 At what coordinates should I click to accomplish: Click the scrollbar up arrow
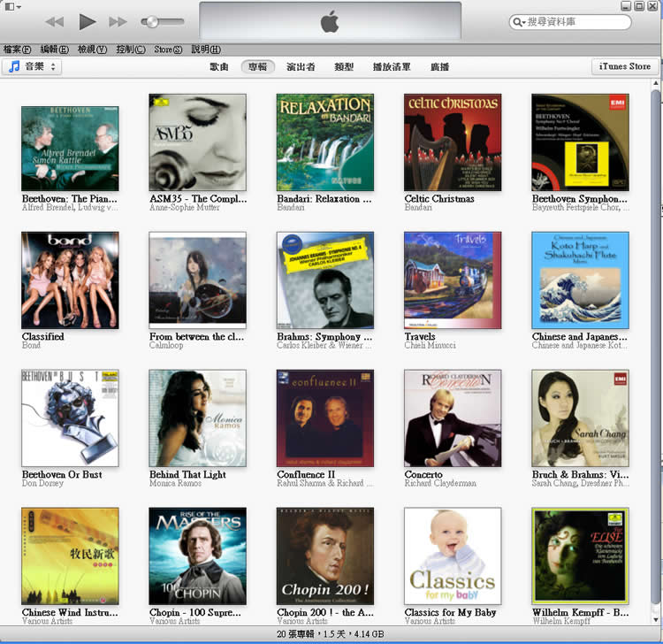(656, 83)
